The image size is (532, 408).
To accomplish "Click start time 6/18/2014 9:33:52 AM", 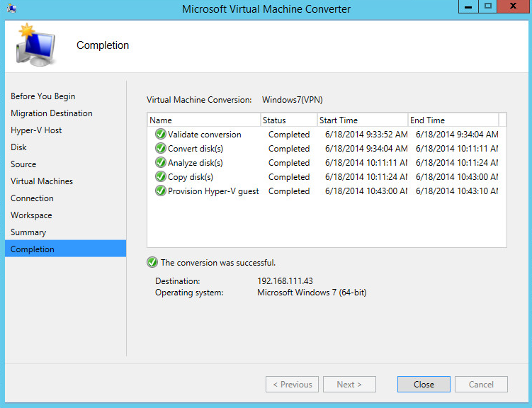I will [x=366, y=135].
